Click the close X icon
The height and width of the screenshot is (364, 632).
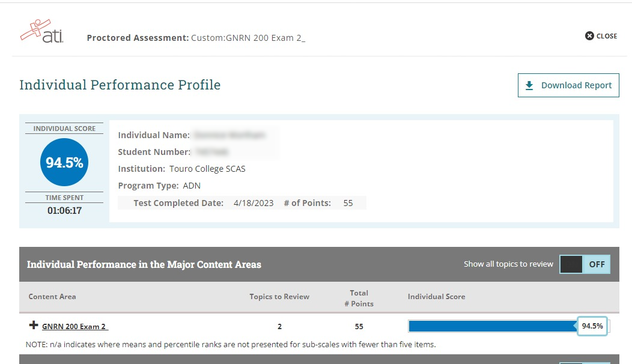[x=589, y=36]
